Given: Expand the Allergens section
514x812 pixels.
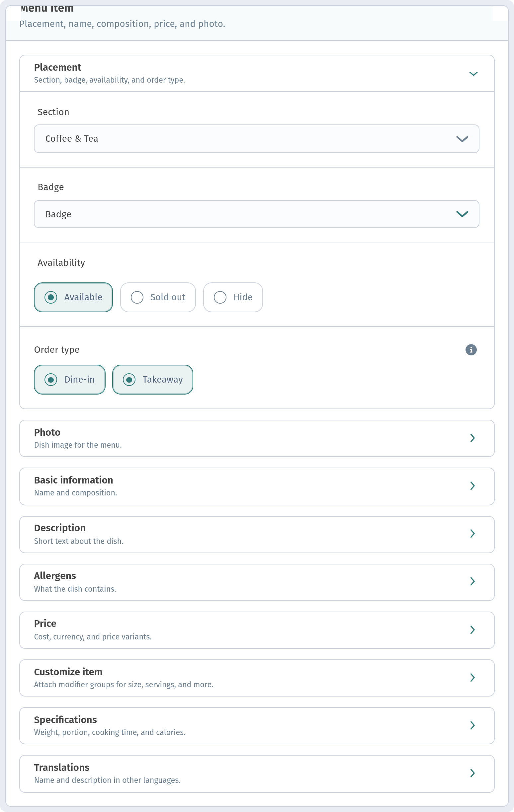Looking at the screenshot, I should 257,582.
